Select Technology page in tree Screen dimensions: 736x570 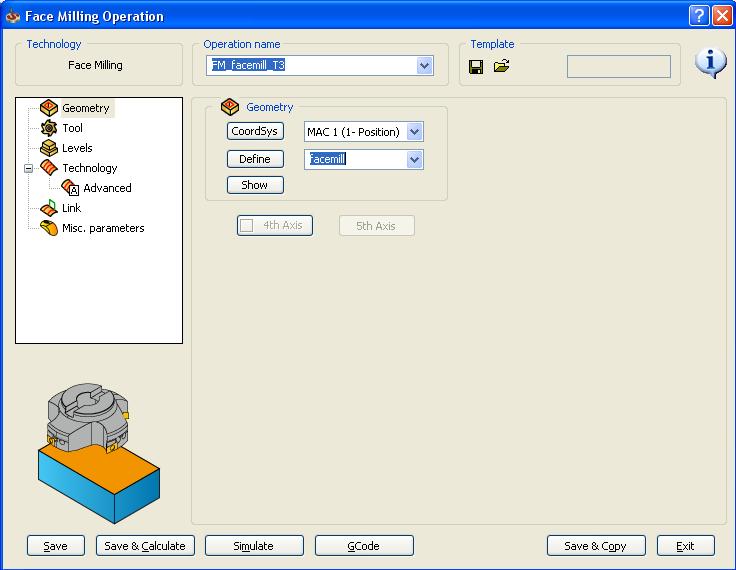pos(90,168)
